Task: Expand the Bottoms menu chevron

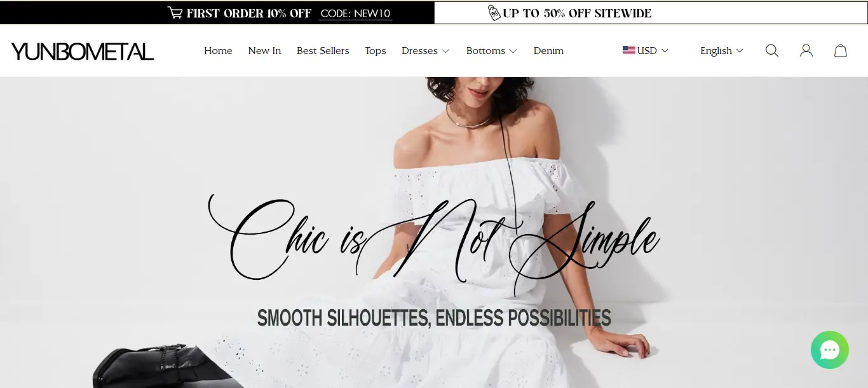Action: click(513, 51)
